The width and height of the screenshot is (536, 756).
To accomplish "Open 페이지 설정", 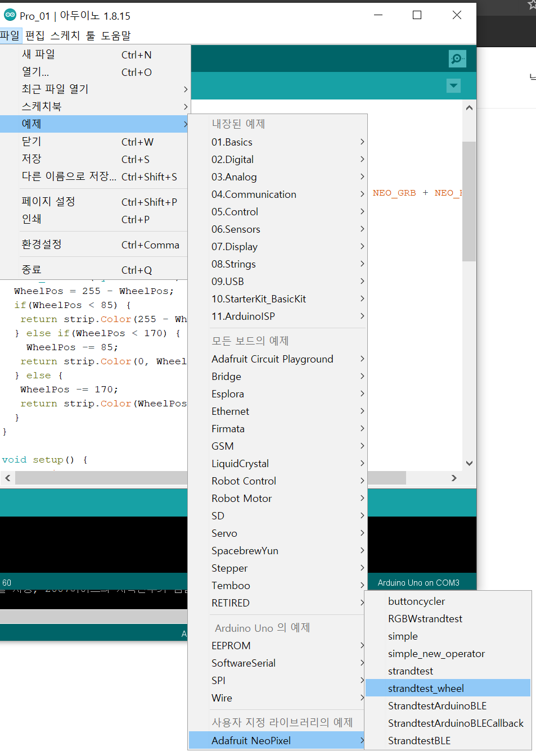I will (x=94, y=202).
